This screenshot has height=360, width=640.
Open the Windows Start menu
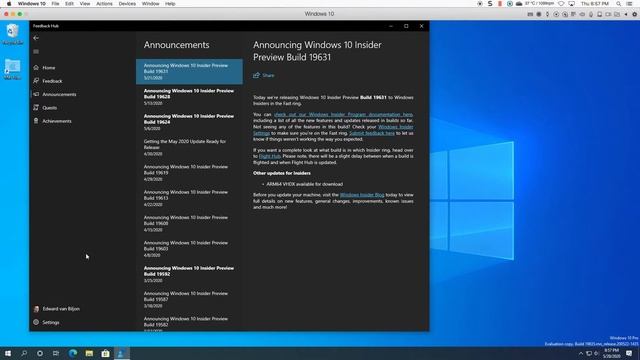[8, 353]
